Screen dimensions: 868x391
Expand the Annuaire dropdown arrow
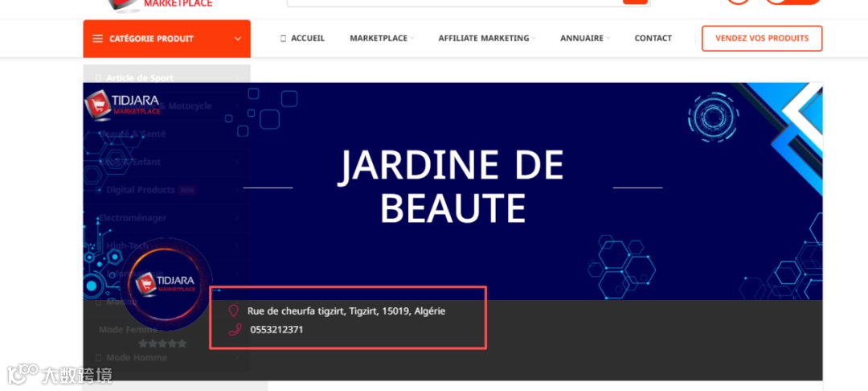click(x=608, y=38)
